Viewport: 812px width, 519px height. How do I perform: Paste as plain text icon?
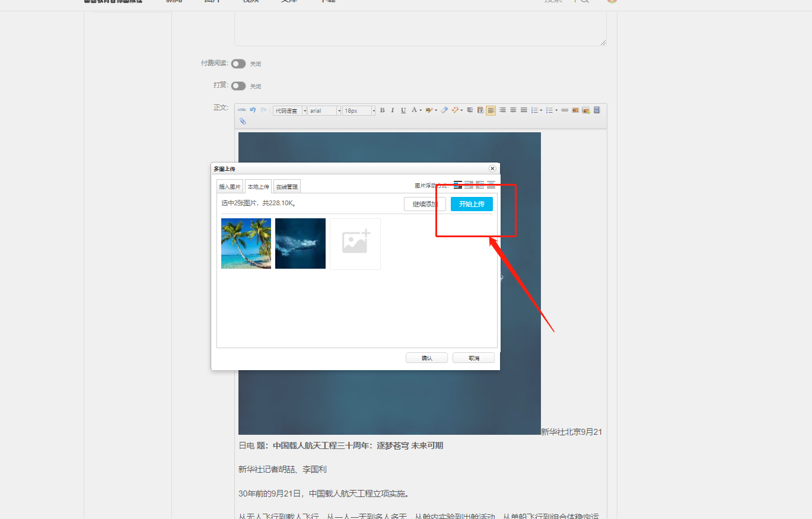point(480,110)
